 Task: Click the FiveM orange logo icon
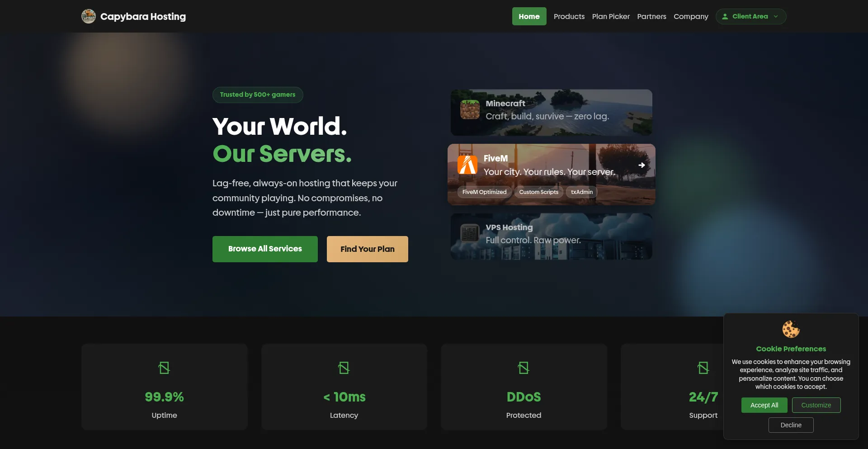(x=467, y=165)
